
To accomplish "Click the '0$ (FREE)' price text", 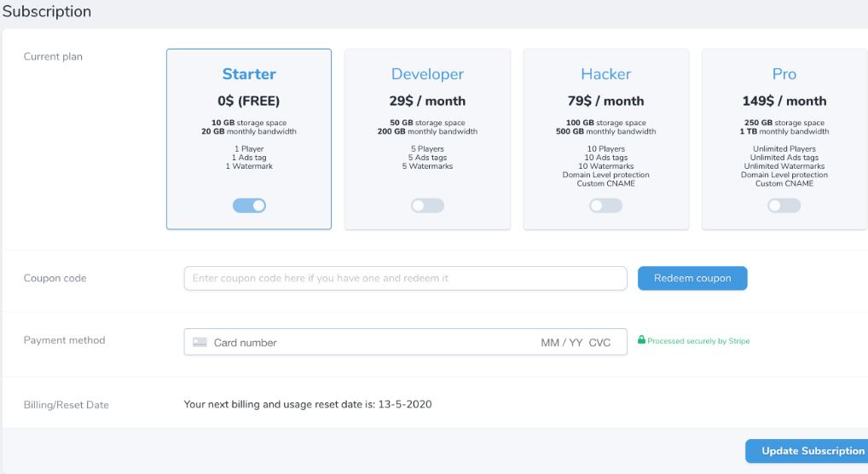I will [x=249, y=101].
